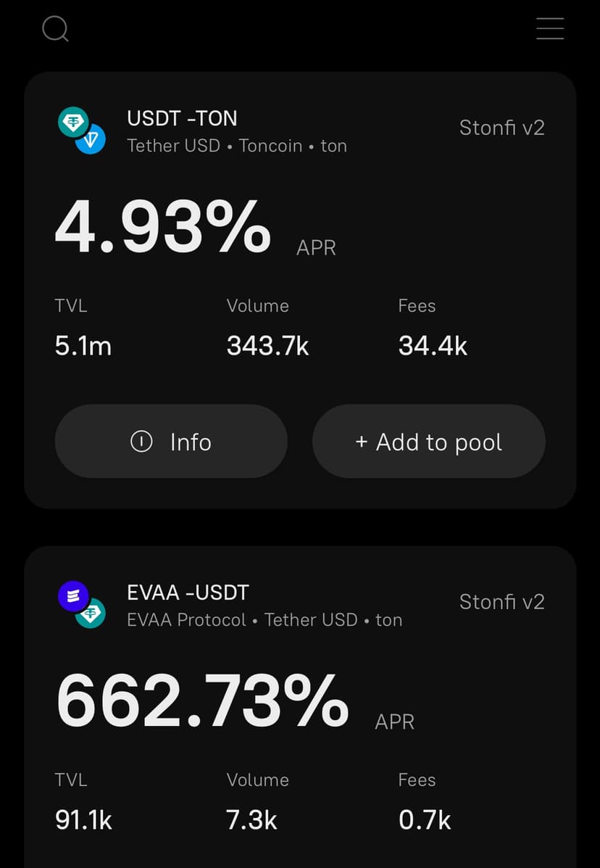Click the 7.3k Volume value on EVAA-USDT

[x=251, y=819]
